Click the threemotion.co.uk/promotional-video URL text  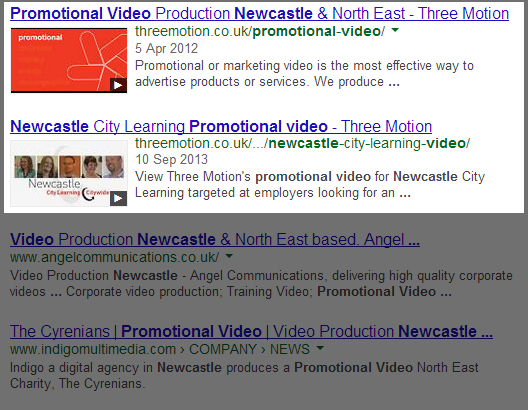[260, 31]
